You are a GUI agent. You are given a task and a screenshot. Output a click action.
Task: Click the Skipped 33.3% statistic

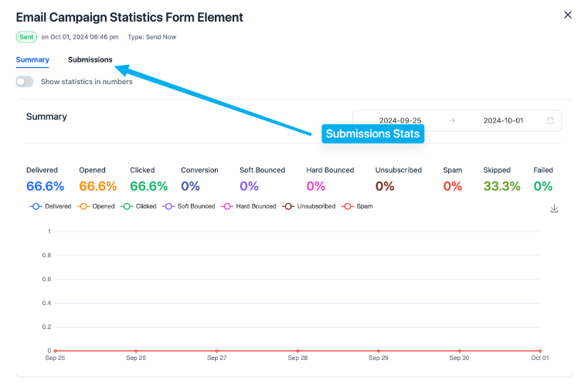click(501, 185)
